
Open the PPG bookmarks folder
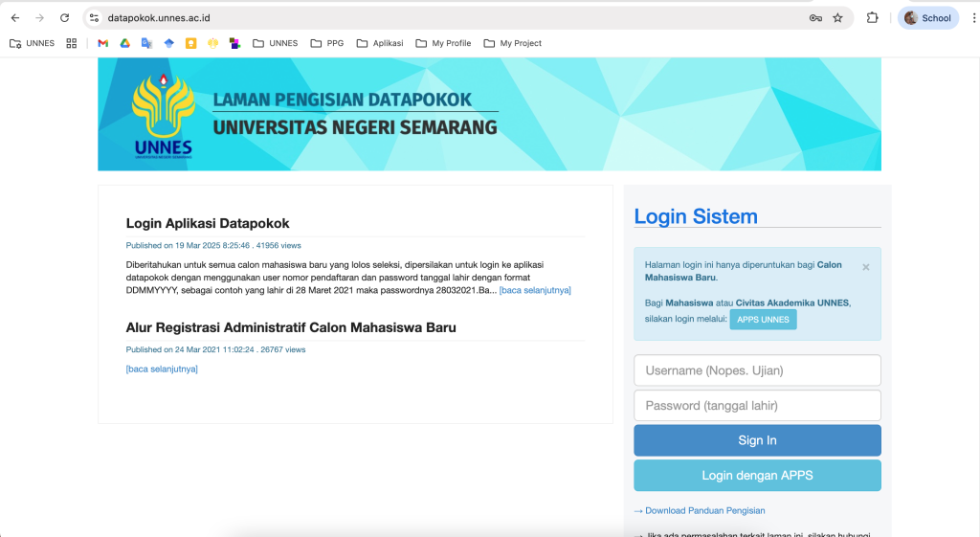[x=326, y=43]
